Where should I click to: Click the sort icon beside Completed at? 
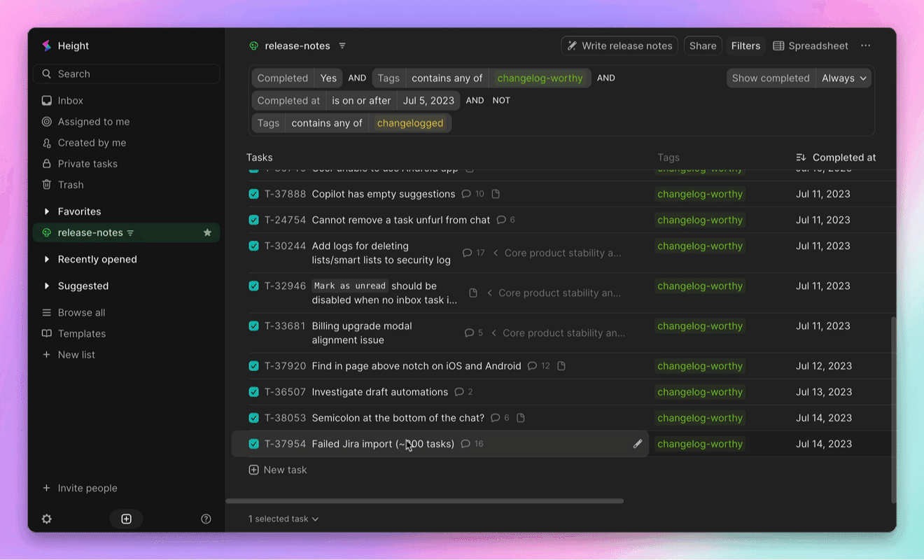click(801, 157)
